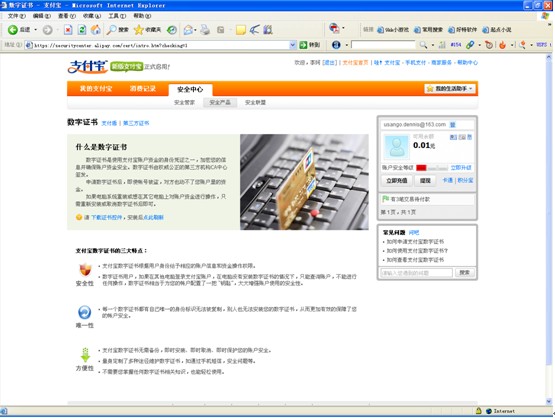555x418 pixels.
Task: Click the History clock icon
Action: click(172, 30)
